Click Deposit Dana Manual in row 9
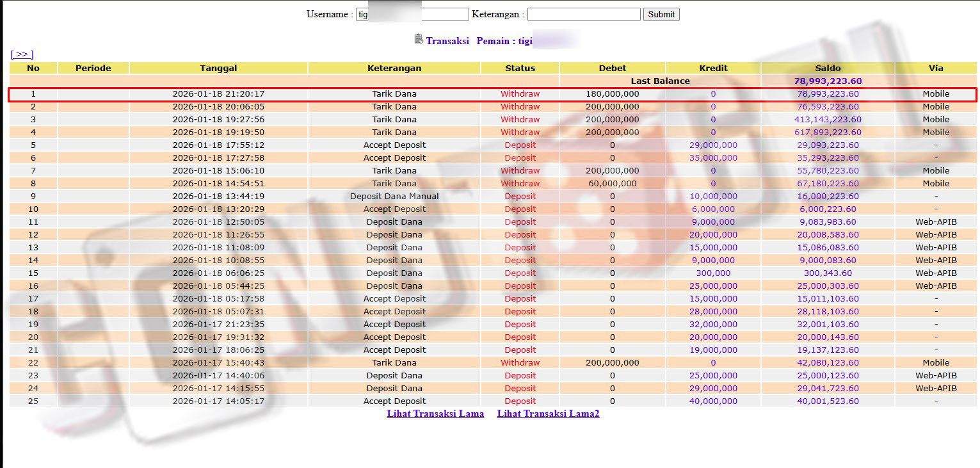Viewport: 980px width, 468px height. pyautogui.click(x=394, y=197)
